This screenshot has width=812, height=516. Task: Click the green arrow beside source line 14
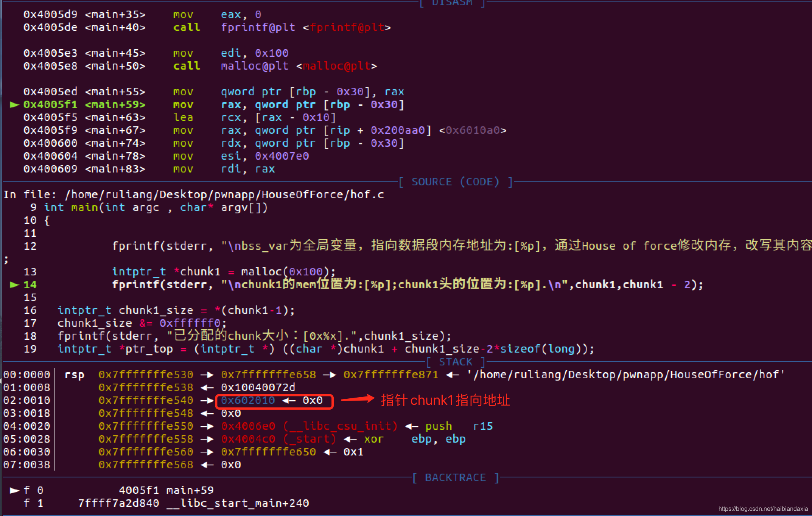(14, 284)
